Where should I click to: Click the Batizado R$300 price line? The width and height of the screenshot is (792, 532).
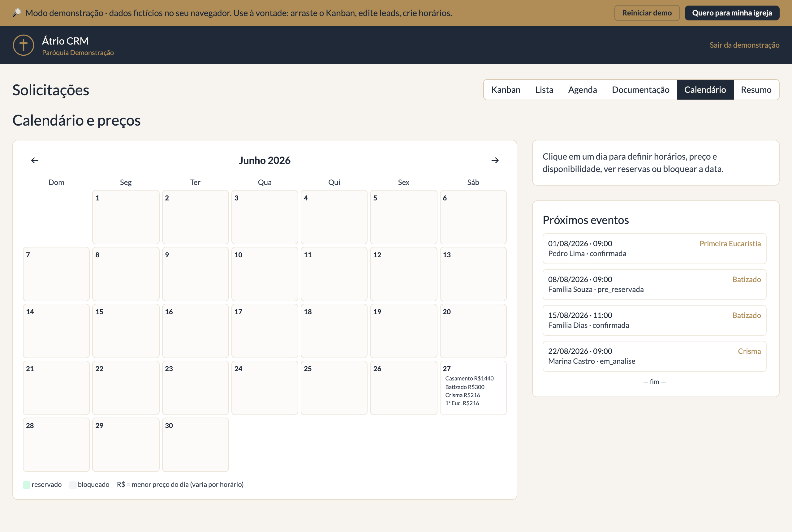465,387
